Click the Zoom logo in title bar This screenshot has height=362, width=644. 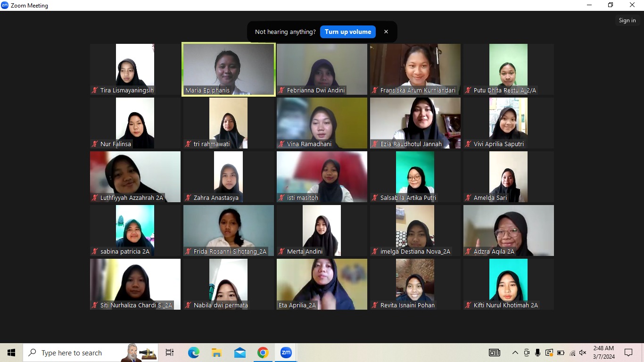point(5,6)
